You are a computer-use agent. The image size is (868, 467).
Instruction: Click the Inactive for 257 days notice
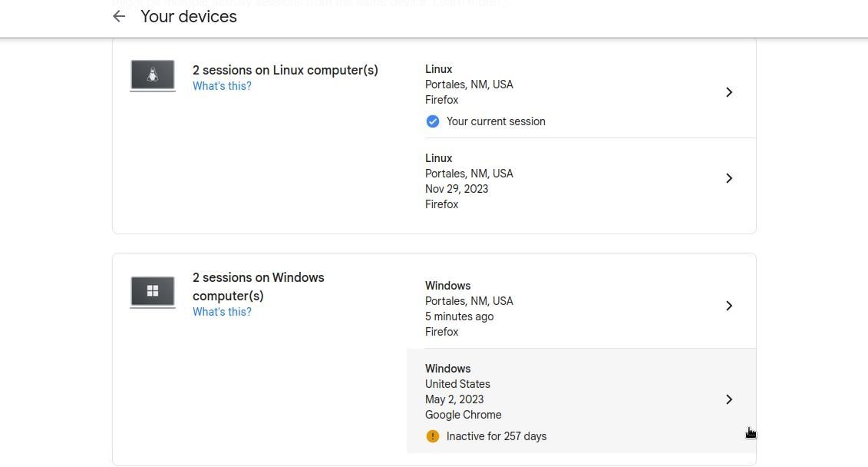[496, 436]
